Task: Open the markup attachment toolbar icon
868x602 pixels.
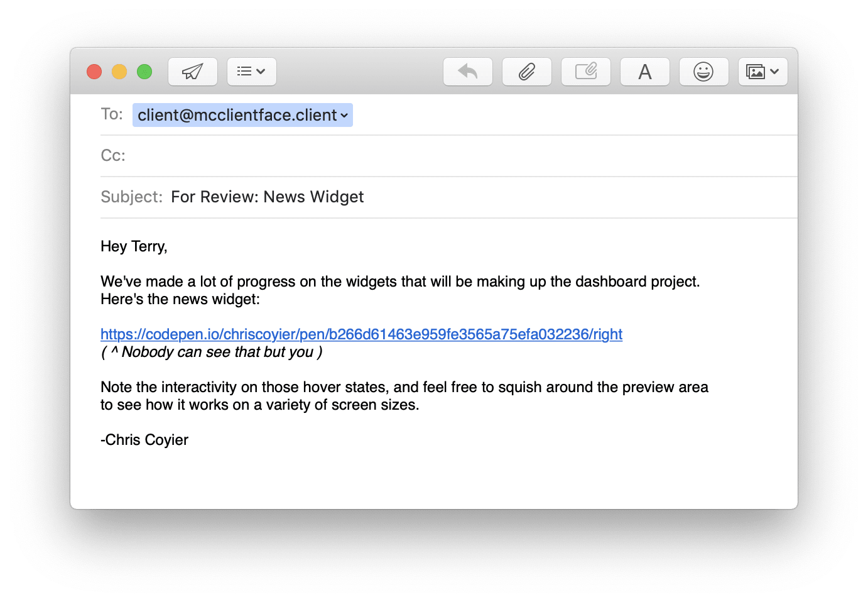Action: [586, 72]
